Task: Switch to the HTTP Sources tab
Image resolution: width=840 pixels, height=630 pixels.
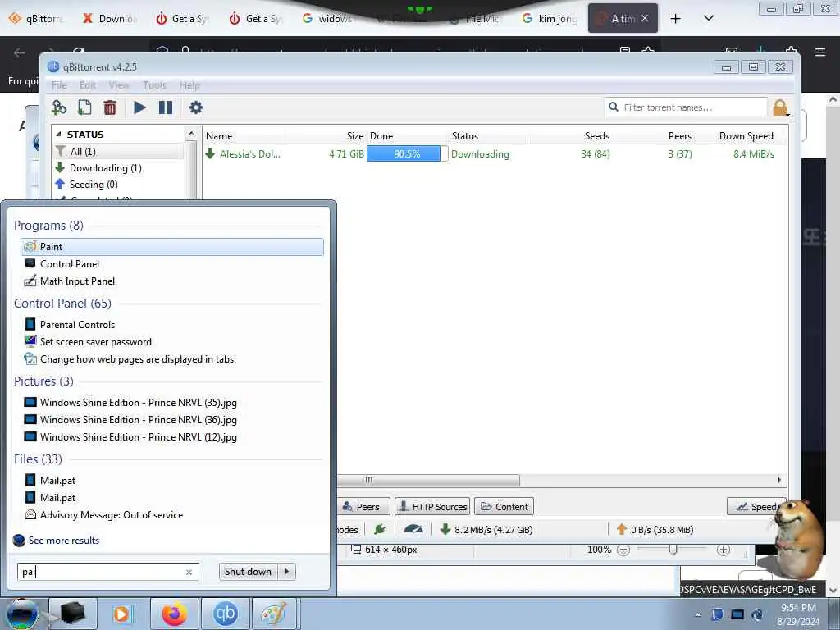Action: click(x=432, y=507)
